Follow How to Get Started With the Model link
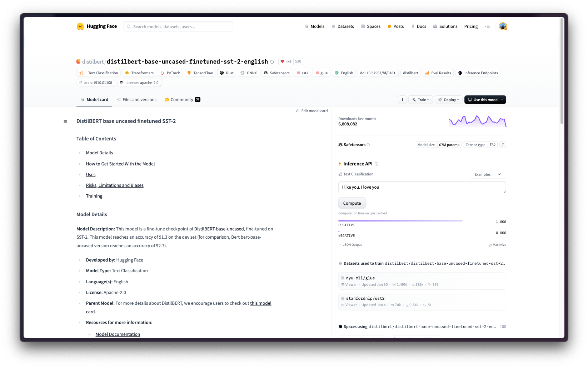The width and height of the screenshot is (588, 368). pos(120,164)
